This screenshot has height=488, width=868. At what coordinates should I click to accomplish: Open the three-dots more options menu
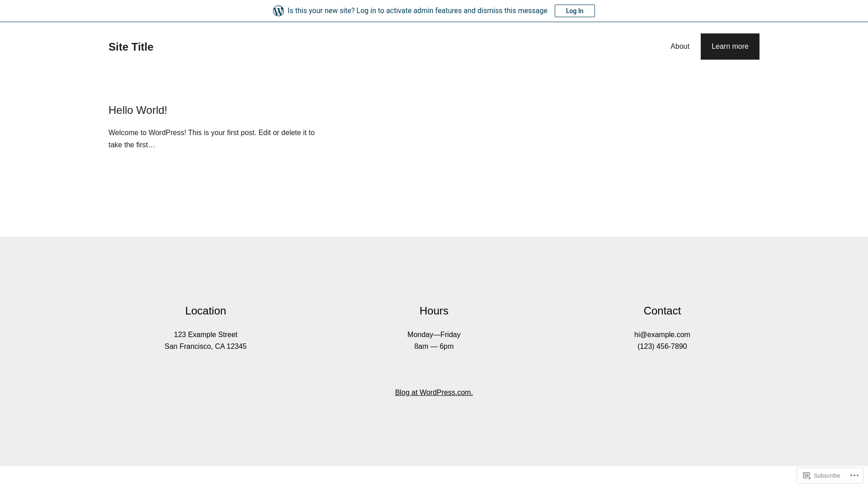click(854, 475)
